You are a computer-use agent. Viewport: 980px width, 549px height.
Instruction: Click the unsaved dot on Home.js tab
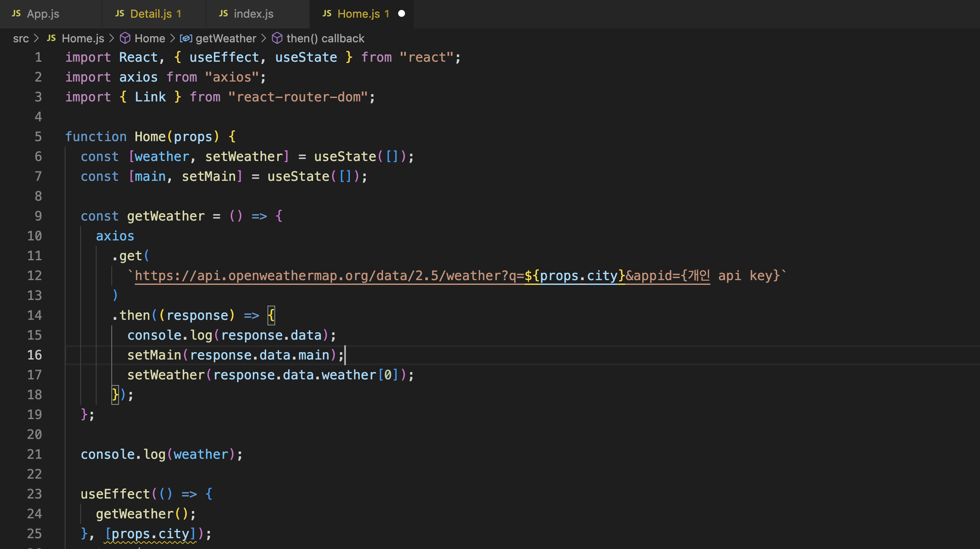(x=402, y=13)
